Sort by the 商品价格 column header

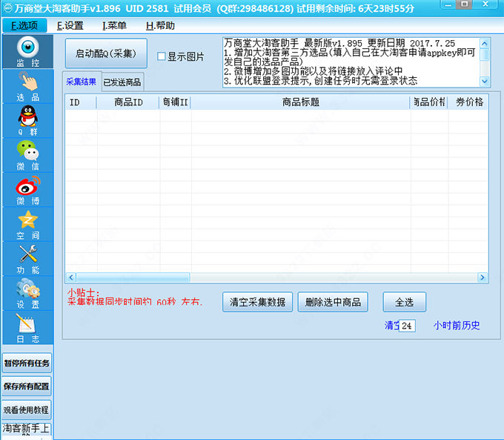coord(429,102)
